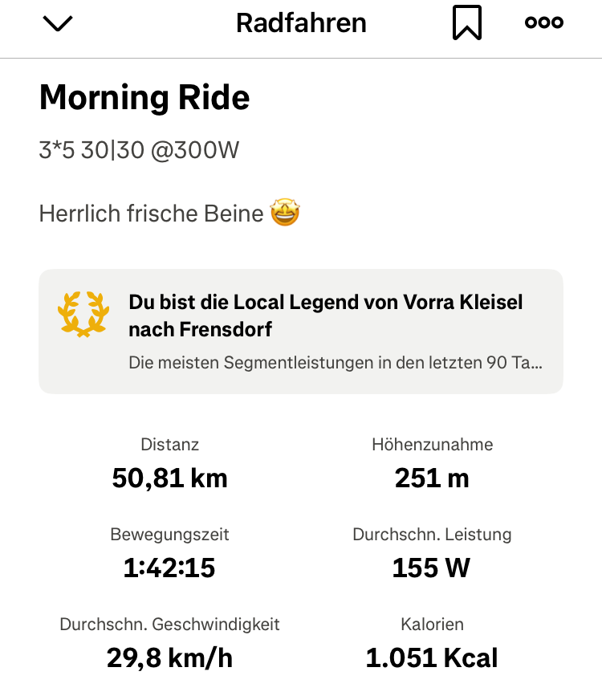602x700 pixels.
Task: Tap the Höhenzunahme value 251 m
Action: point(432,478)
